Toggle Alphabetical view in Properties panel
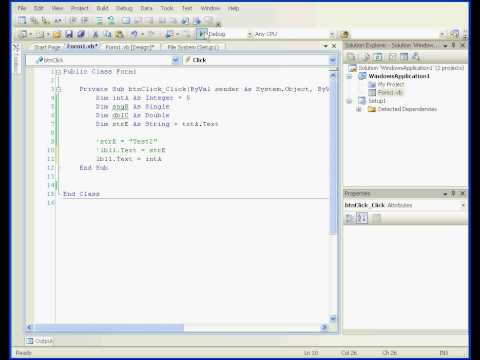This screenshot has height=360, width=480. [362, 219]
